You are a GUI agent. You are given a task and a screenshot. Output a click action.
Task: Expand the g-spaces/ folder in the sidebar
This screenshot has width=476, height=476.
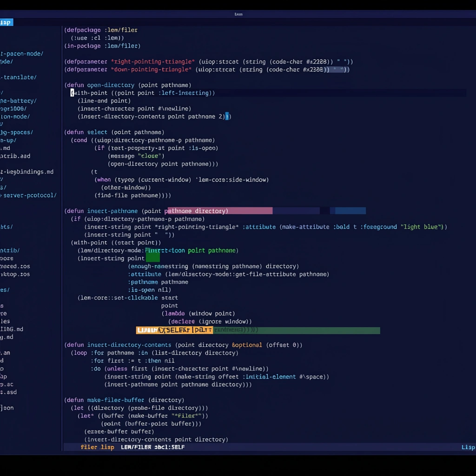17,132
